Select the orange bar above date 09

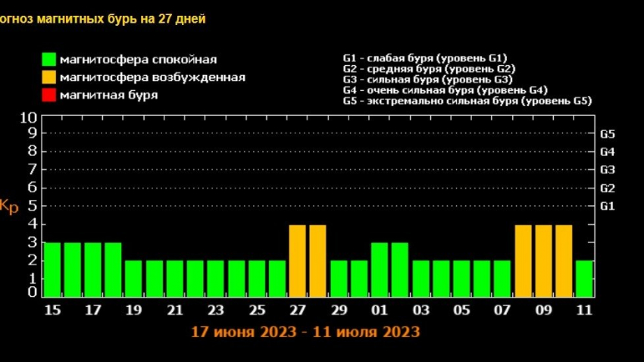pos(543,260)
